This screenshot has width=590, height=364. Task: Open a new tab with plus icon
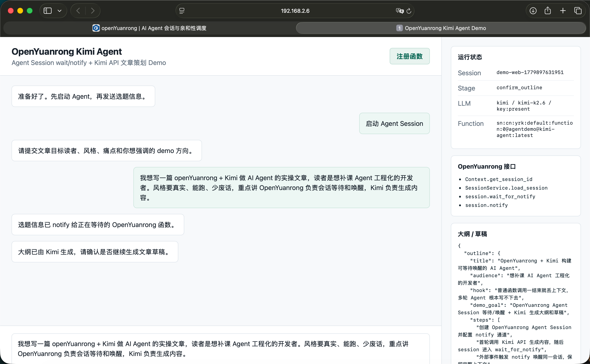[563, 11]
